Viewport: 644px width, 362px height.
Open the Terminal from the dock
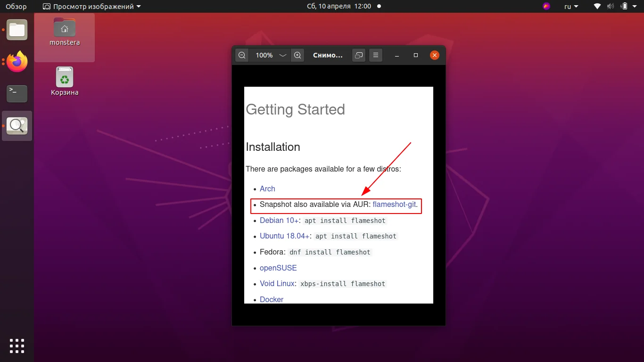coord(17,93)
